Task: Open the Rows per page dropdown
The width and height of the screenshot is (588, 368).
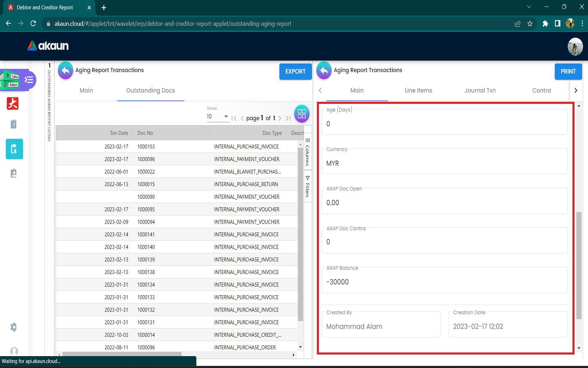Action: click(218, 117)
